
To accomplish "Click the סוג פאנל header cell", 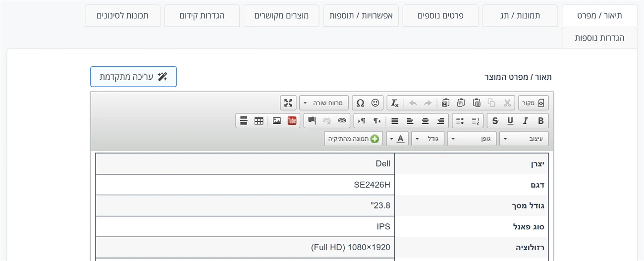I will pyautogui.click(x=472, y=226).
